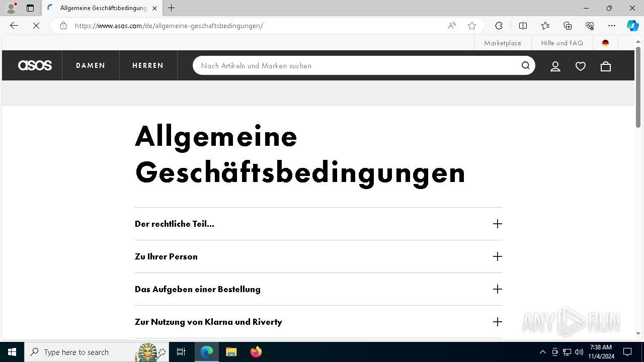Open the taskbar clock showing 7:38 AM

tap(602, 352)
